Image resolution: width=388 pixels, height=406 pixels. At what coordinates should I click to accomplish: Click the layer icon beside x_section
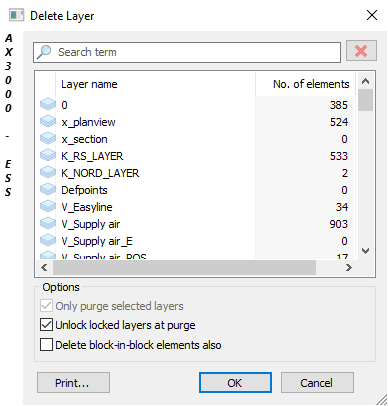[48, 138]
